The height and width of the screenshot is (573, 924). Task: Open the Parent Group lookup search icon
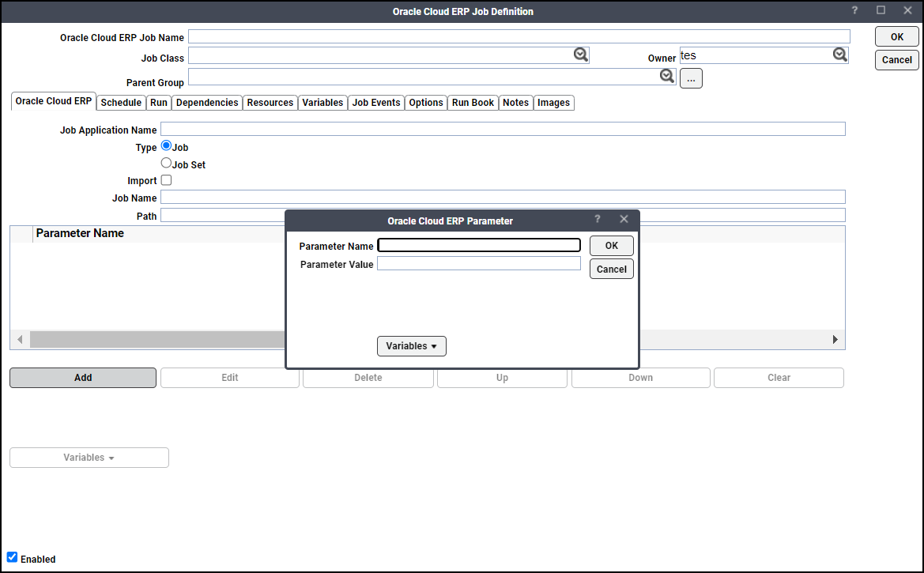(666, 76)
